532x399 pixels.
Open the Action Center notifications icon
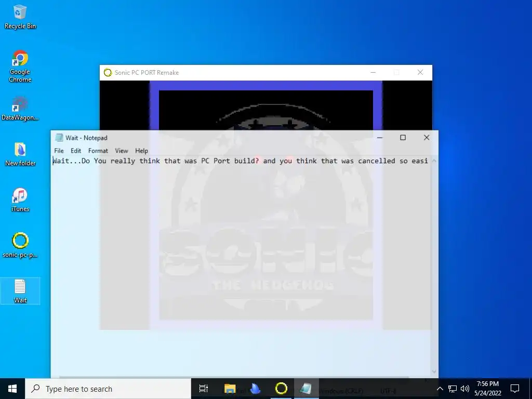coord(515,389)
